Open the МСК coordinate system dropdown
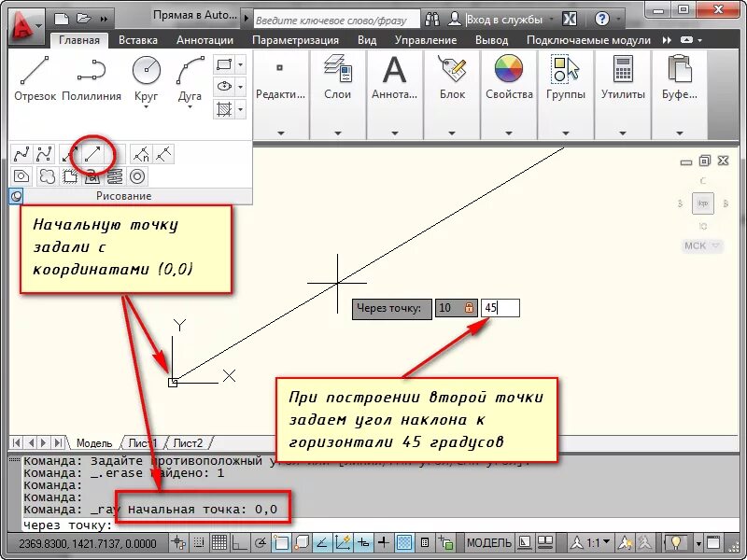This screenshot has width=747, height=560. click(702, 245)
